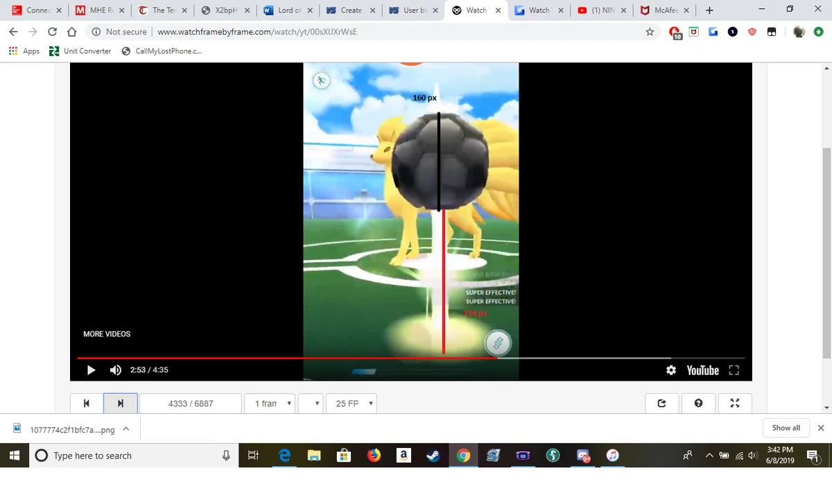Screen dimensions: 832x504
Task: Open Task View in taskbar
Action: [253, 455]
